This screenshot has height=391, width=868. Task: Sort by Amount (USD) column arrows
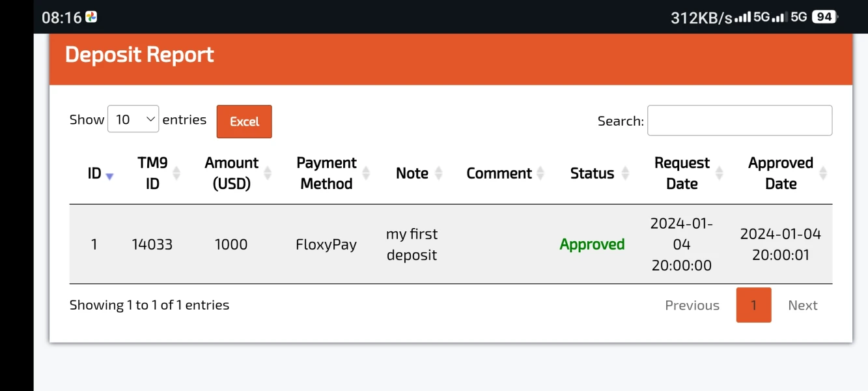[x=267, y=173]
